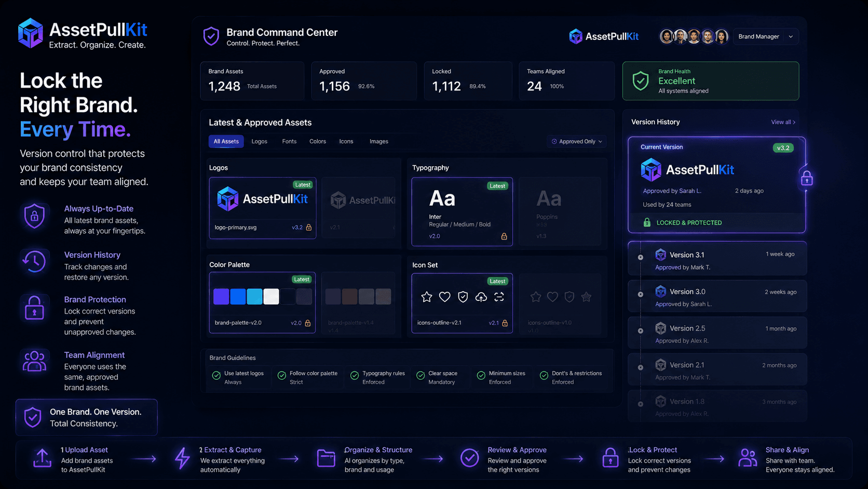This screenshot has width=868, height=489.
Task: Toggle the Typography rules guideline check
Action: [x=355, y=376]
